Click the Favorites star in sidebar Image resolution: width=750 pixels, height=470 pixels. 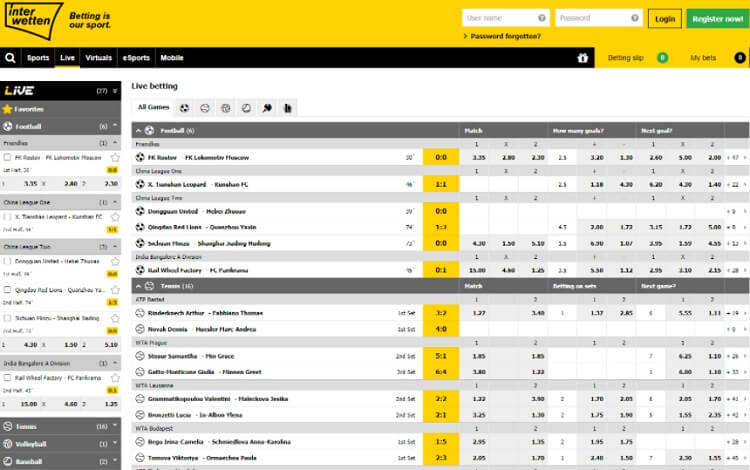[7, 109]
